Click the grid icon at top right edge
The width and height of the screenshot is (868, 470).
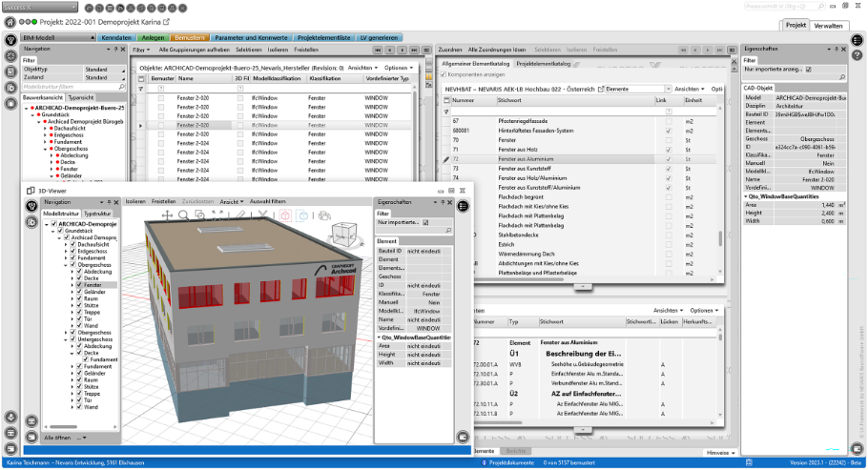pyautogui.click(x=857, y=40)
